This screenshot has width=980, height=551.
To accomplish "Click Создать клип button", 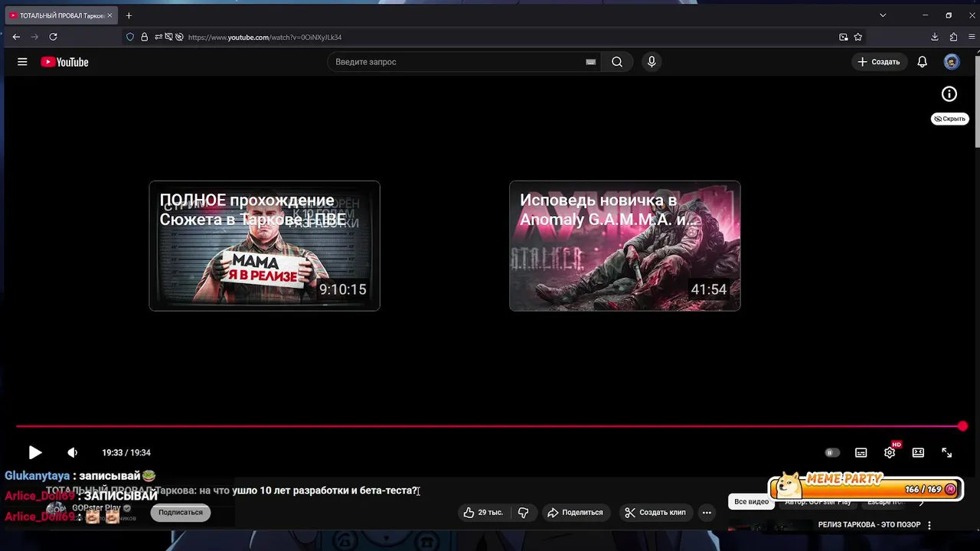I will (655, 512).
